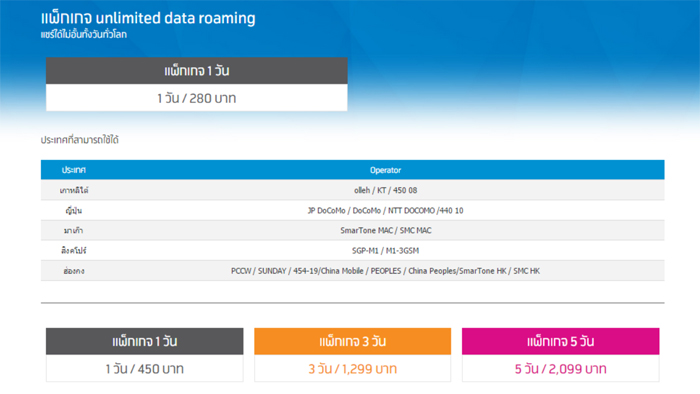
Task: Click the pink price '5 วัน / 2,099 บาท'
Action: (560, 369)
